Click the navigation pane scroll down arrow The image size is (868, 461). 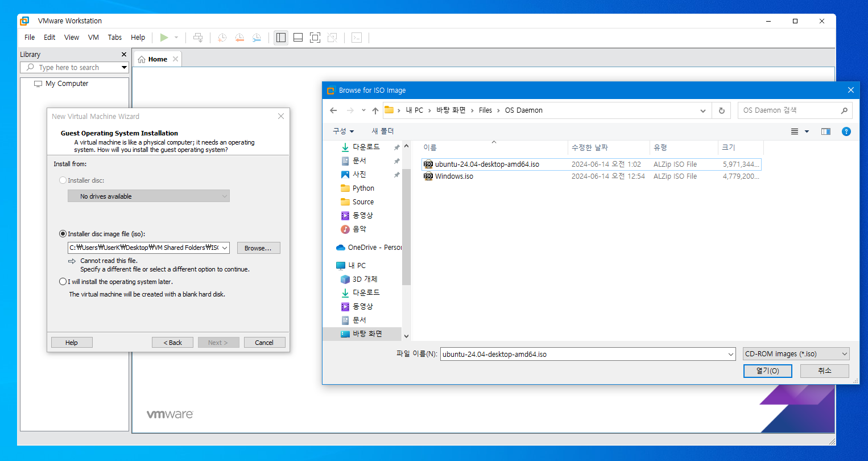point(406,336)
